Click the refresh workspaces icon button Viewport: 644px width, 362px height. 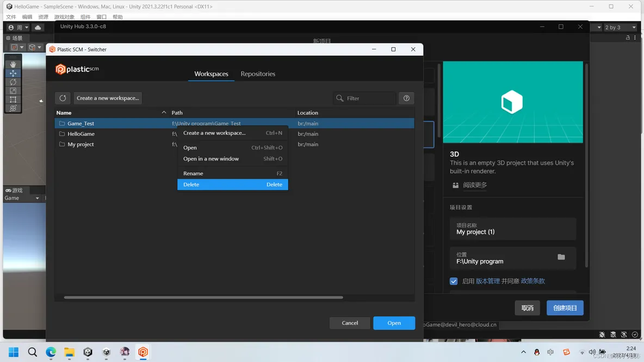[x=63, y=98]
